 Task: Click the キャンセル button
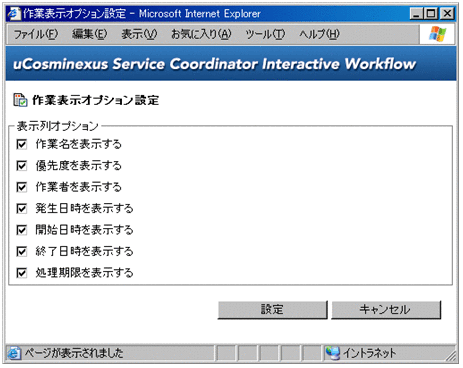coord(386,310)
